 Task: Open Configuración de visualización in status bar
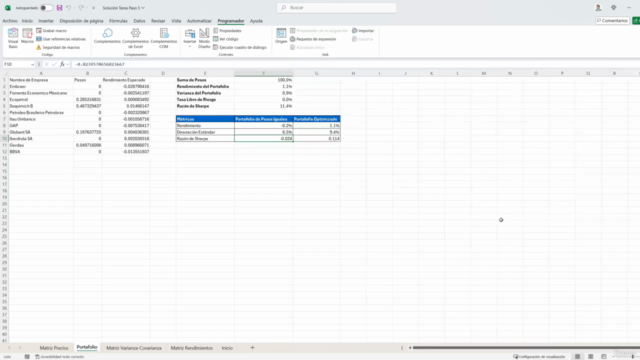click(539, 357)
